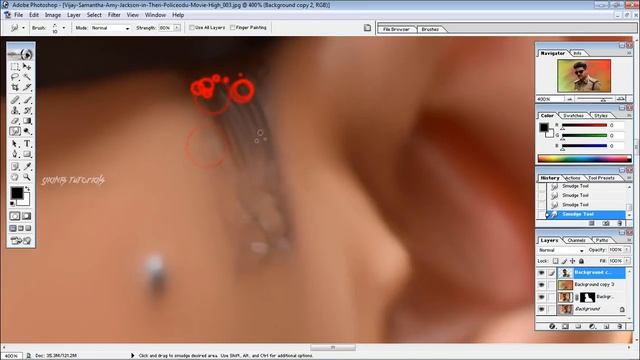Select the Pen tool
Screen dimensions: 640x360
click(x=15, y=154)
